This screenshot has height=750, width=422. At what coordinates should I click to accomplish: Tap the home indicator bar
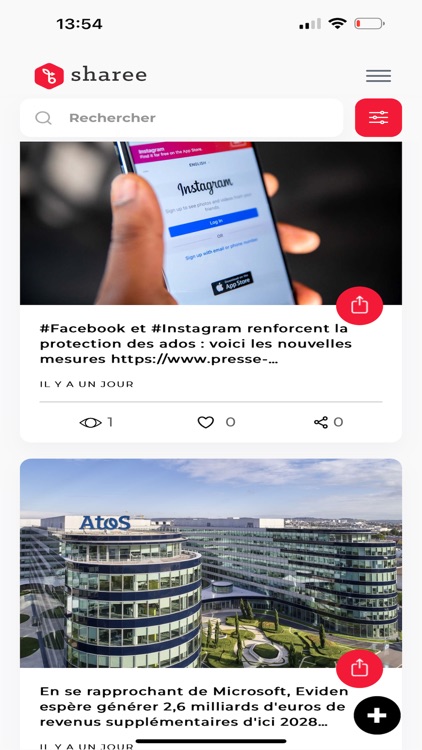pyautogui.click(x=211, y=741)
